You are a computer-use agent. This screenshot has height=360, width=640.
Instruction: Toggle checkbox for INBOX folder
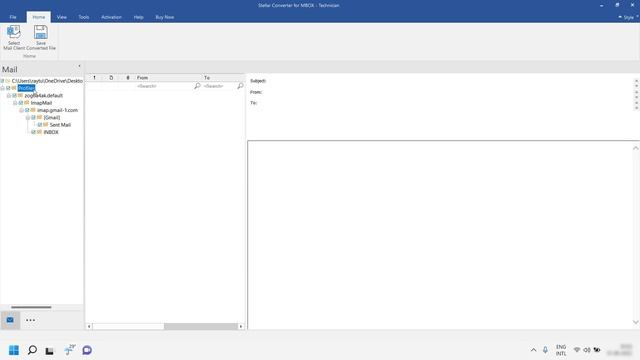click(x=33, y=132)
